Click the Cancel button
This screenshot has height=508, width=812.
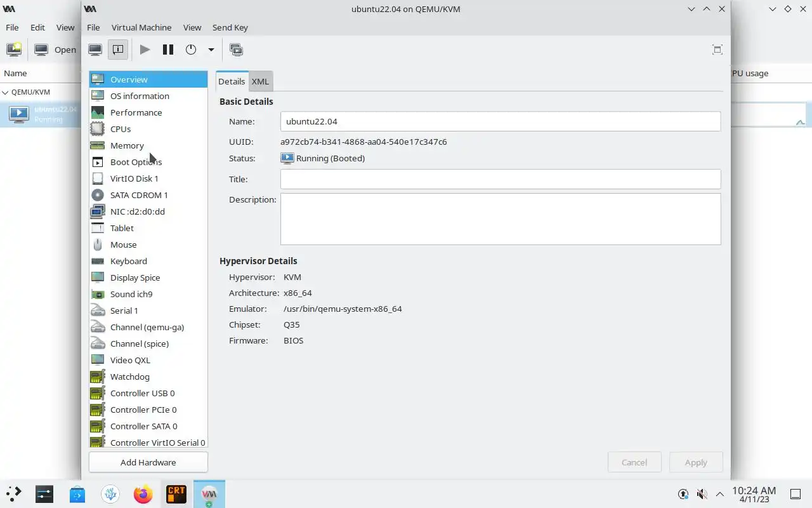click(x=634, y=462)
